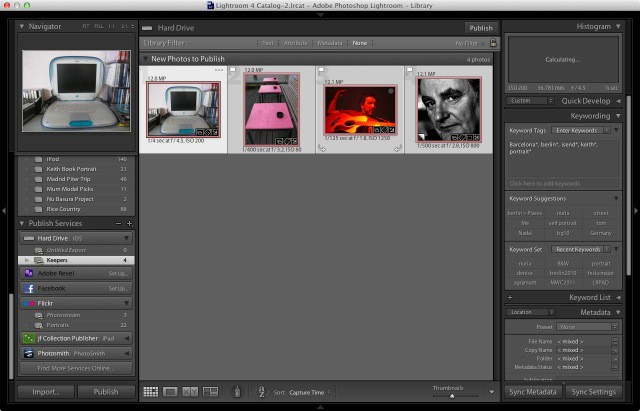Image resolution: width=640 pixels, height=411 pixels.
Task: Click the Sync Metadata button
Action: (533, 392)
